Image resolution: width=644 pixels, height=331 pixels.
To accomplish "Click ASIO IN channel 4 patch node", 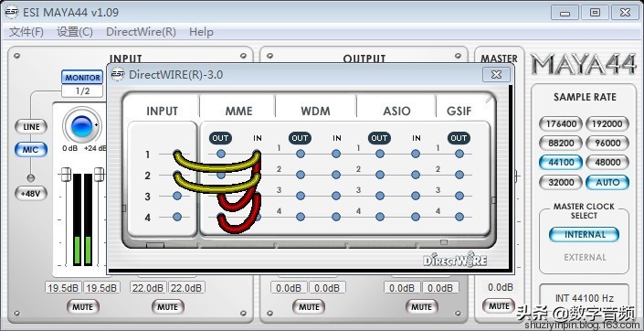I will [x=416, y=217].
